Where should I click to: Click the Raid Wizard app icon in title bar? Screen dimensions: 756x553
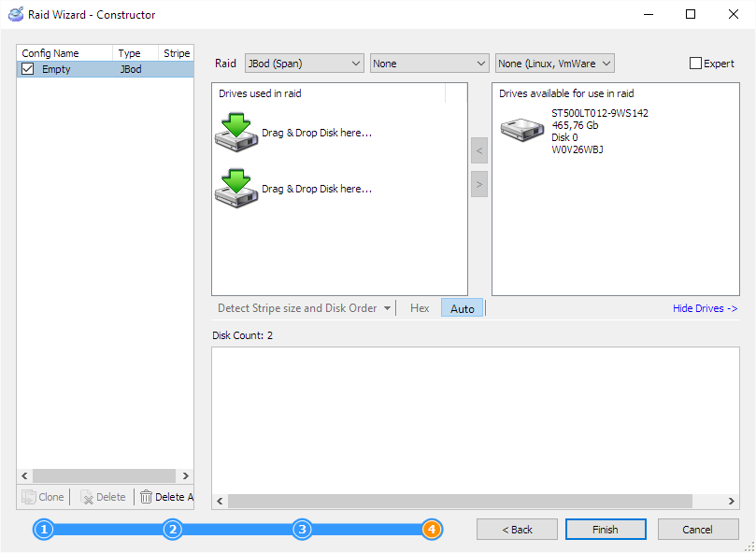[x=16, y=14]
